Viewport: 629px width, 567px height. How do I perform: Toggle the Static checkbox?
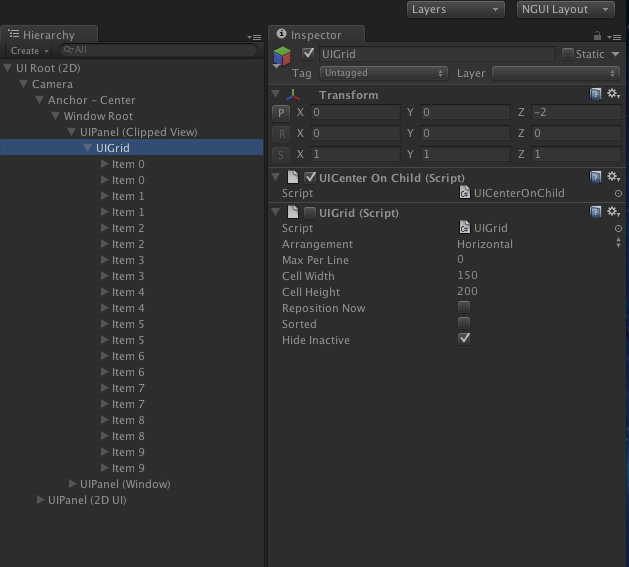click(x=567, y=54)
